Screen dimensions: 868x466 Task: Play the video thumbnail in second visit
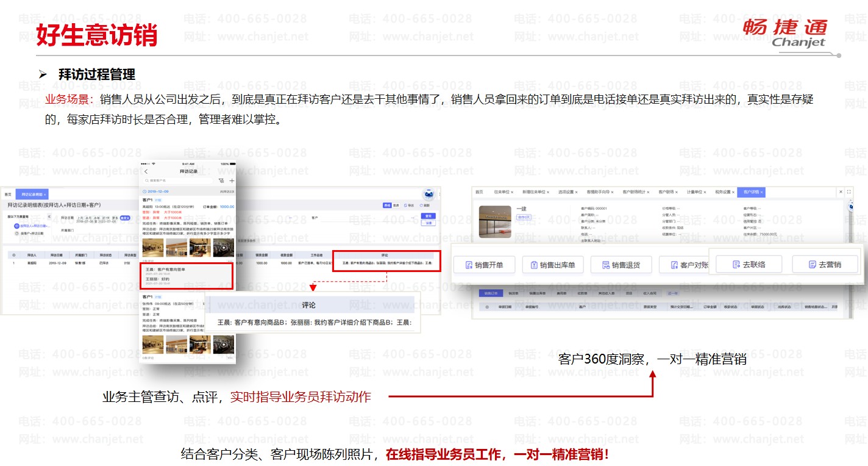pyautogui.click(x=223, y=344)
